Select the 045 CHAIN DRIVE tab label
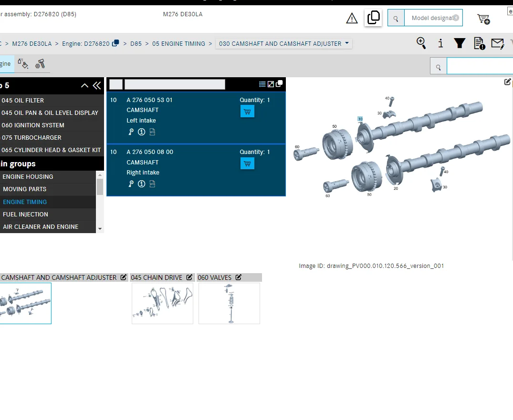Viewport: 513px width, 420px height. pyautogui.click(x=157, y=277)
